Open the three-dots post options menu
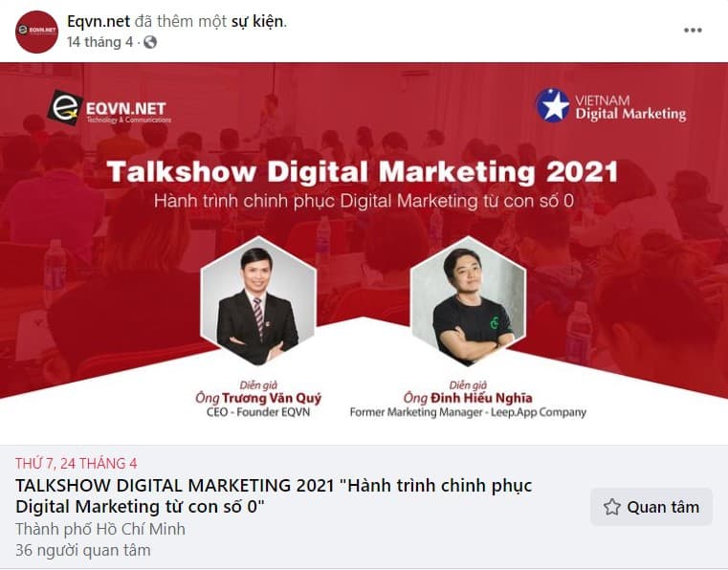This screenshot has width=728, height=570. 693,31
